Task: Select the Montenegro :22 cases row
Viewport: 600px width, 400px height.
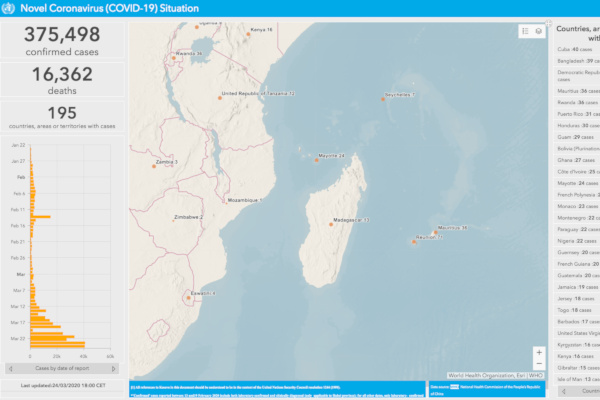Action: pyautogui.click(x=577, y=218)
